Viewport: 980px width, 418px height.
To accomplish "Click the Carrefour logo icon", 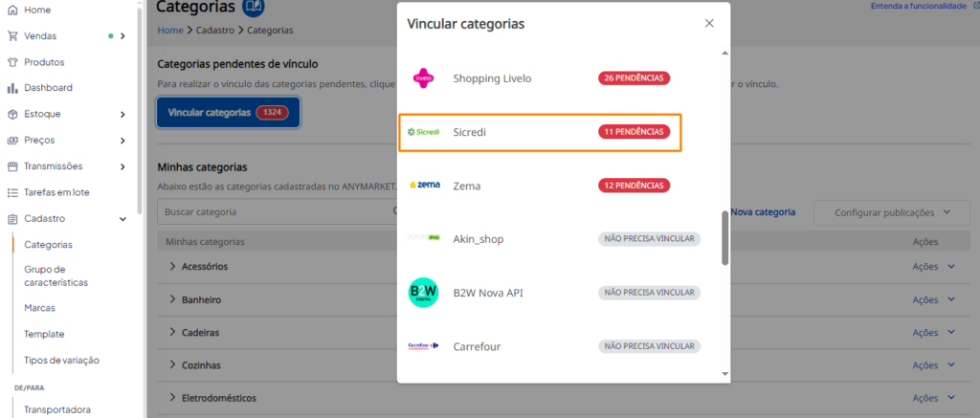I will 423,345.
